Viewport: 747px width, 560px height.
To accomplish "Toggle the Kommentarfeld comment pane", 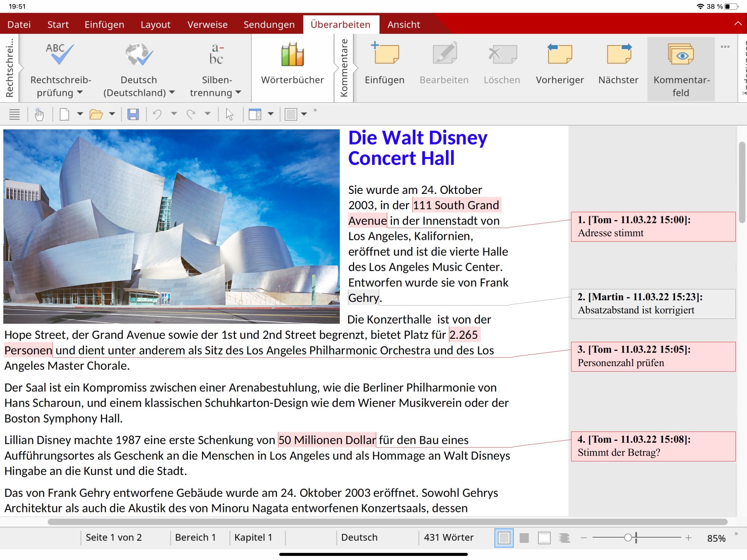I will [681, 69].
